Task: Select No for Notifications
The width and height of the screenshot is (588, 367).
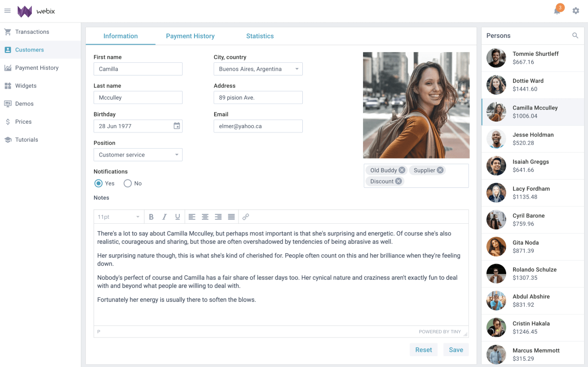Action: click(x=128, y=183)
